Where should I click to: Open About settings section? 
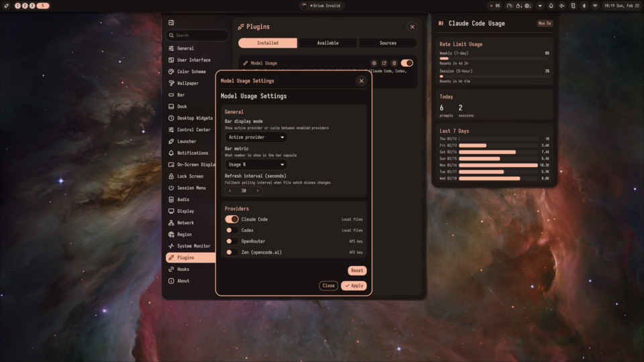191,281
